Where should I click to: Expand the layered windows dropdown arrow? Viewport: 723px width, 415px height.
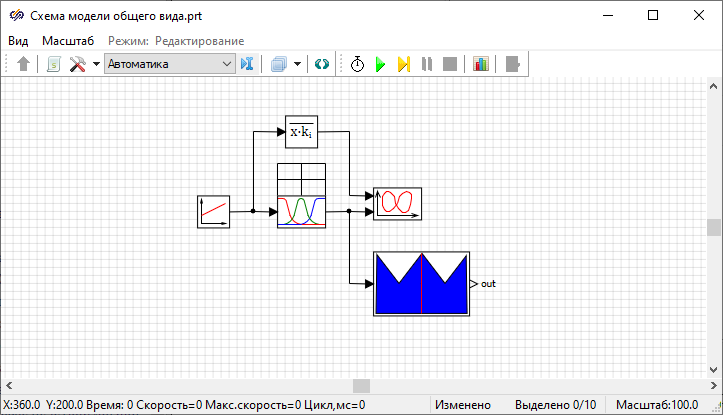(x=297, y=64)
